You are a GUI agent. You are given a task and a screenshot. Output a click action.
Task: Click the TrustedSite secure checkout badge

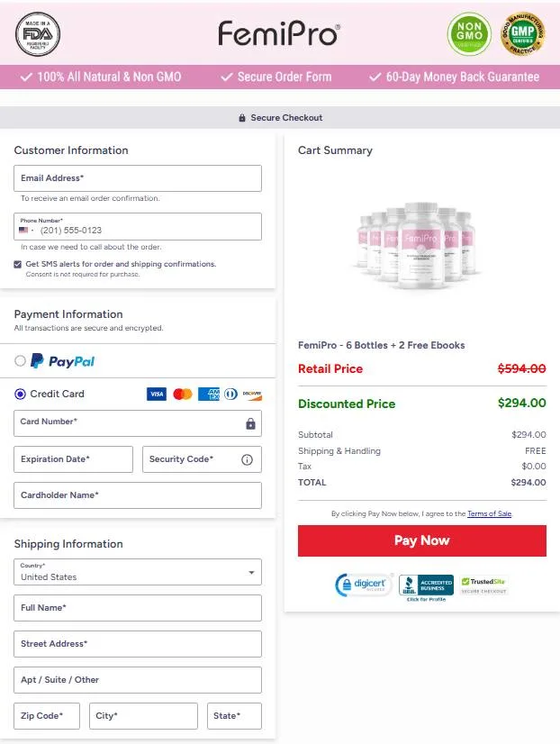tap(484, 585)
